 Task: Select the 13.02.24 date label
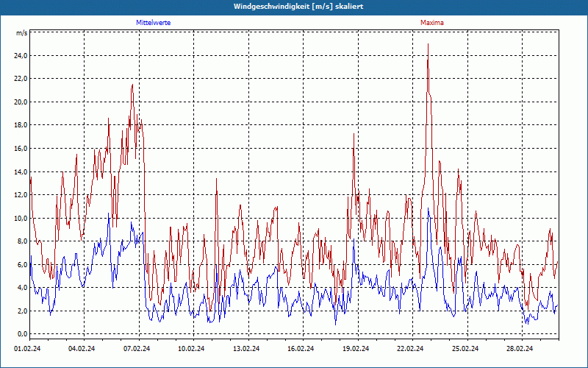(x=246, y=348)
